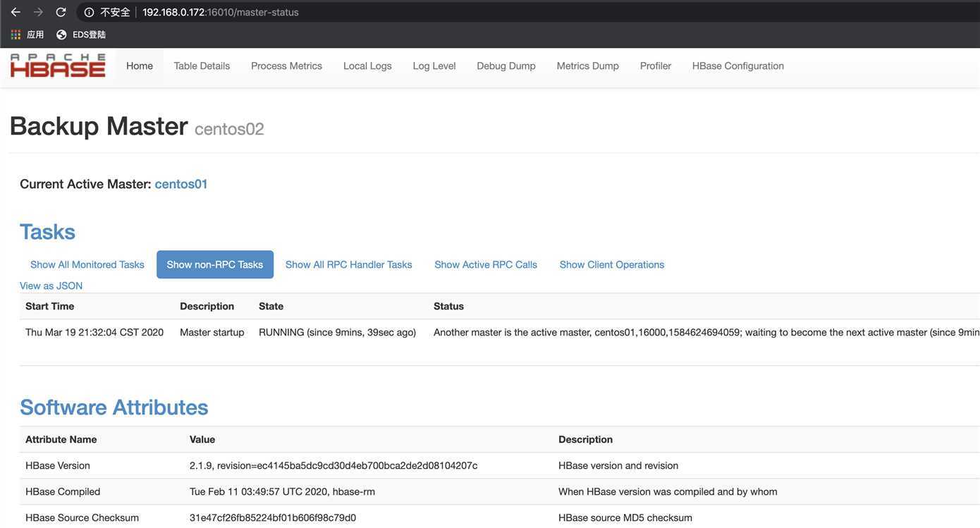Image resolution: width=980 pixels, height=528 pixels.
Task: Click the Status column header in Tasks
Action: click(x=449, y=306)
